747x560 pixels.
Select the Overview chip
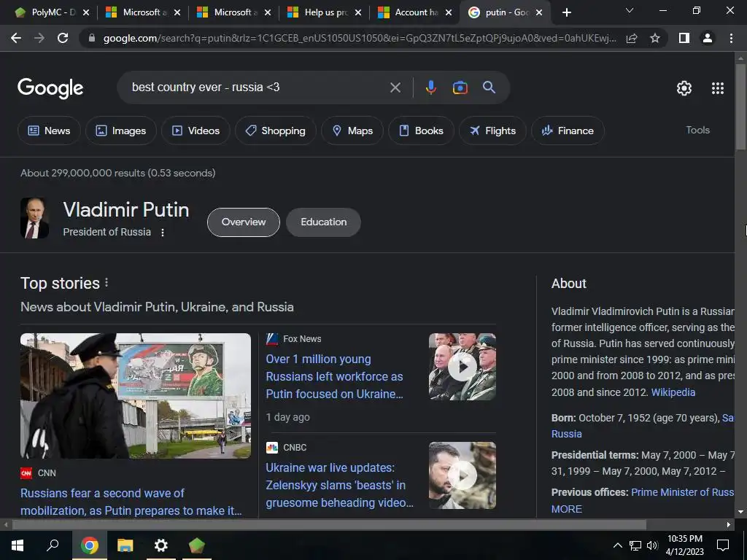click(244, 222)
